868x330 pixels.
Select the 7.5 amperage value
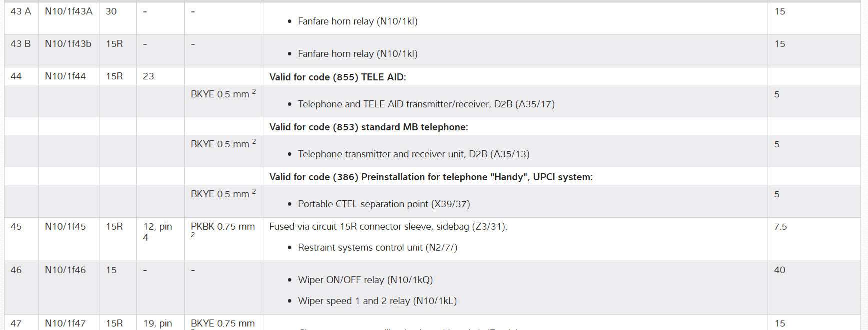[780, 227]
